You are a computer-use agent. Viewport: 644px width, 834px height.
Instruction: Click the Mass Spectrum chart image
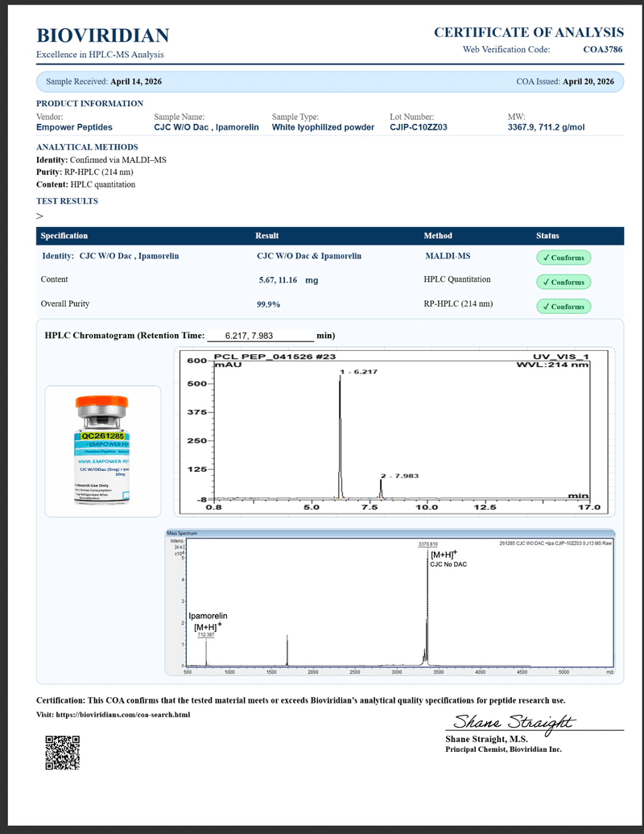[390, 603]
